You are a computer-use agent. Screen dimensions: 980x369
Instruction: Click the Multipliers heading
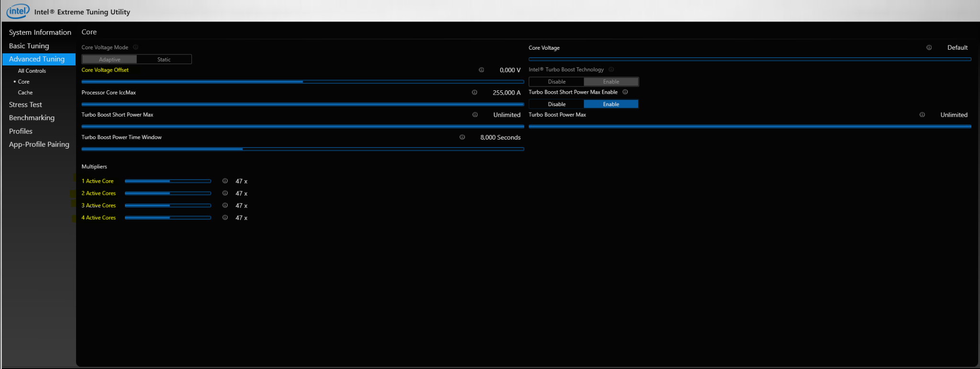tap(94, 167)
